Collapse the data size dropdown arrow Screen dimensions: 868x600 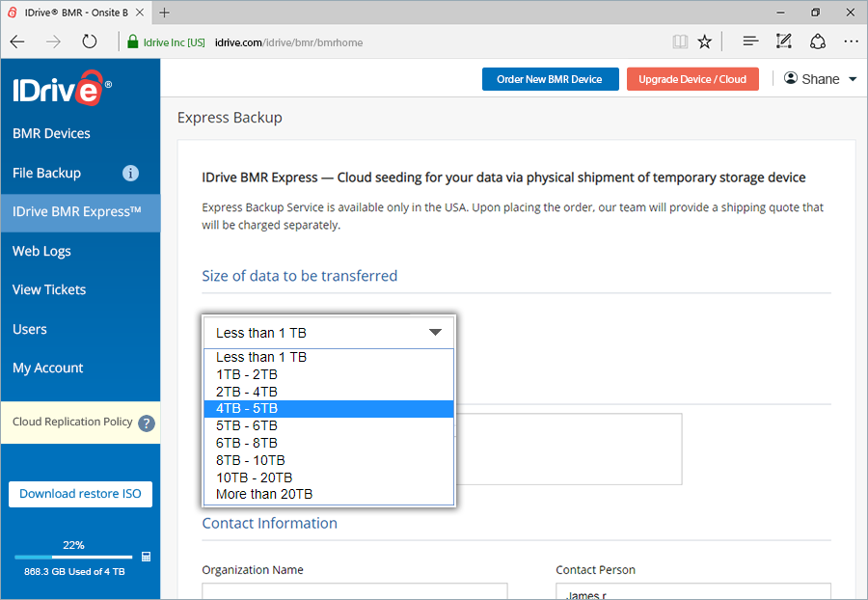coord(435,332)
